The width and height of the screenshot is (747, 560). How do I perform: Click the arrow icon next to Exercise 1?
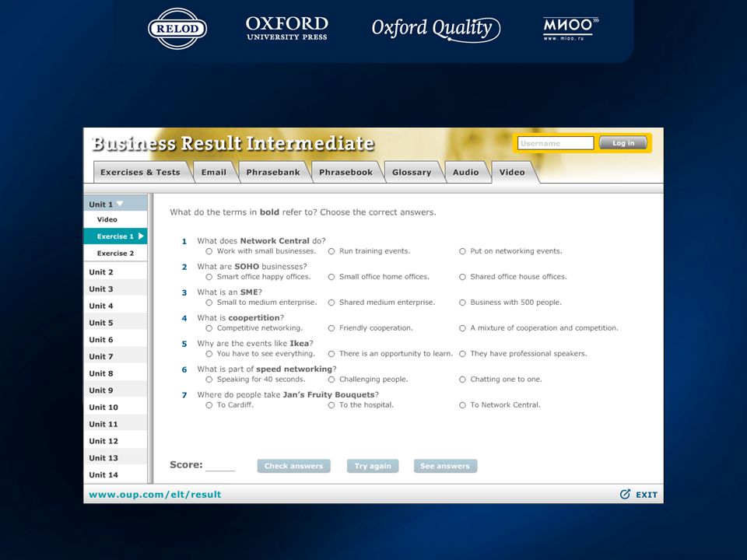(141, 236)
